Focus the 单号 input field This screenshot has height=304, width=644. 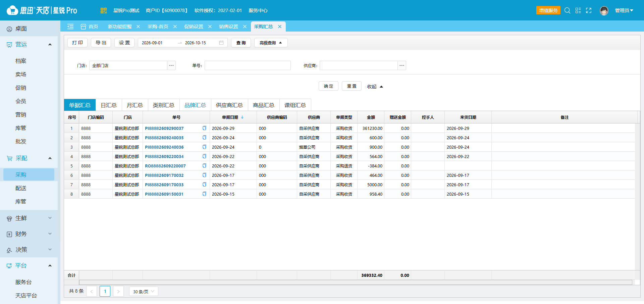248,65
